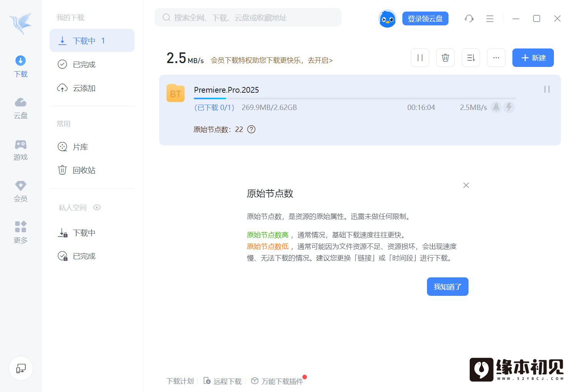Toggle the 私人空间 eye visibility icon

(x=97, y=207)
